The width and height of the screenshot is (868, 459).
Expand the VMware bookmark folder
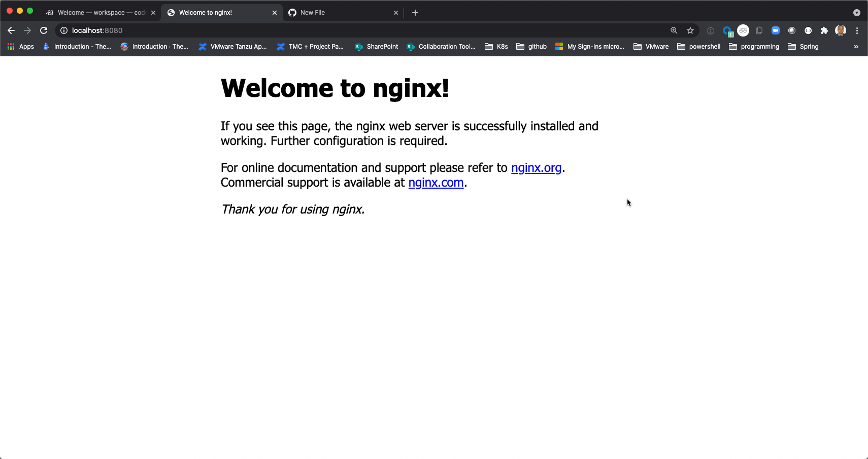click(x=651, y=47)
